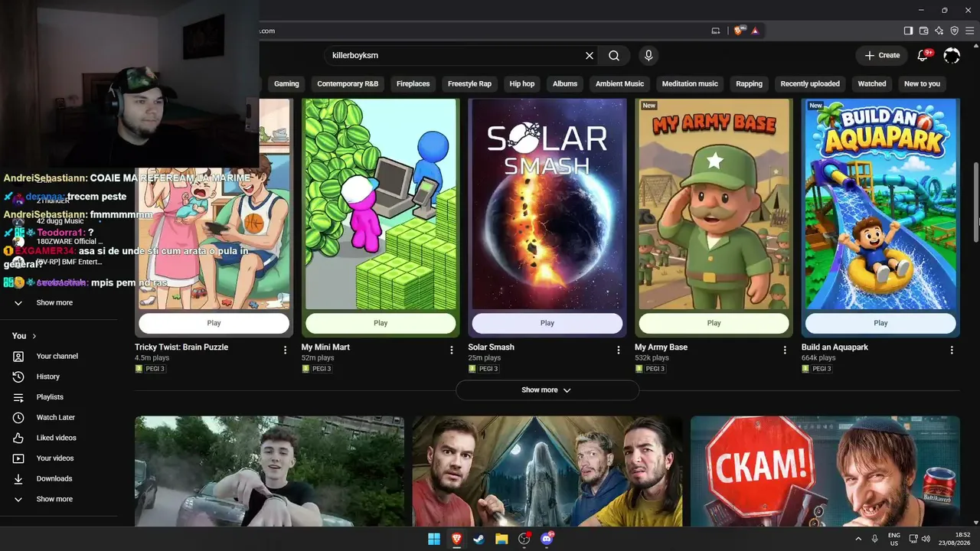Click the Your channel sidebar icon
Screen dimensions: 980x551
coord(18,357)
